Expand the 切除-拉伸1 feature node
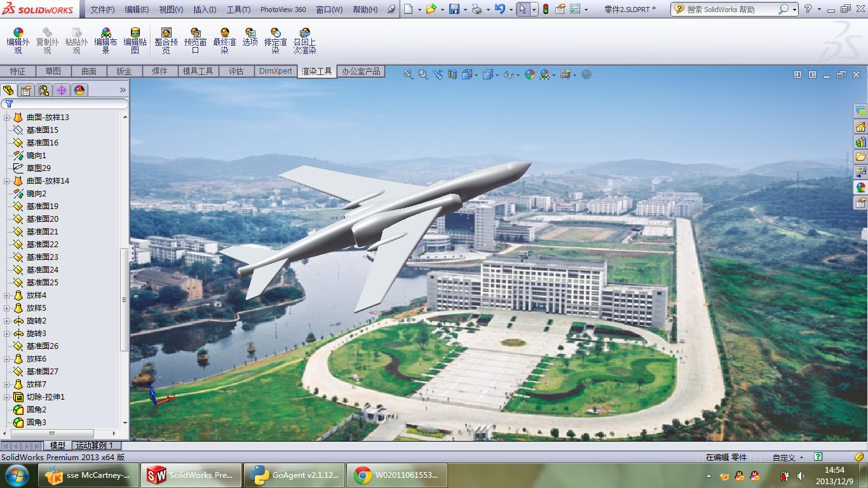 point(7,397)
